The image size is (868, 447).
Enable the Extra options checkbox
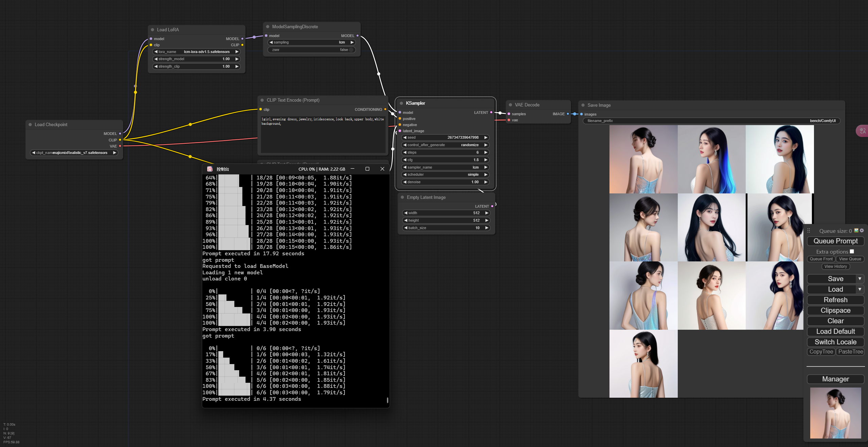click(x=852, y=252)
